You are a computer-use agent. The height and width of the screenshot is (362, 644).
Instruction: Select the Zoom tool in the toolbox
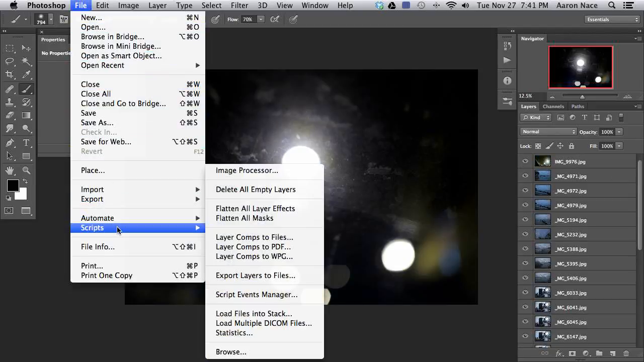pyautogui.click(x=26, y=170)
